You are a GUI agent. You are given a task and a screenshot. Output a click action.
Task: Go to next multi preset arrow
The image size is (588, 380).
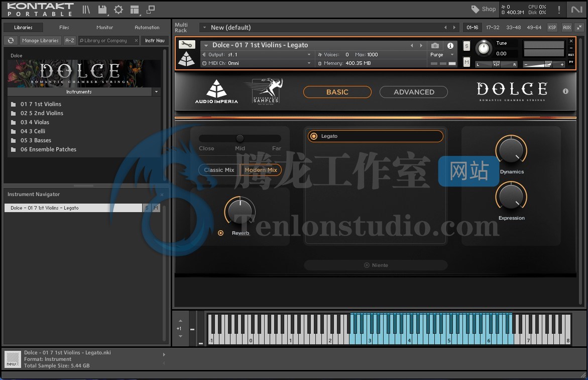[454, 28]
